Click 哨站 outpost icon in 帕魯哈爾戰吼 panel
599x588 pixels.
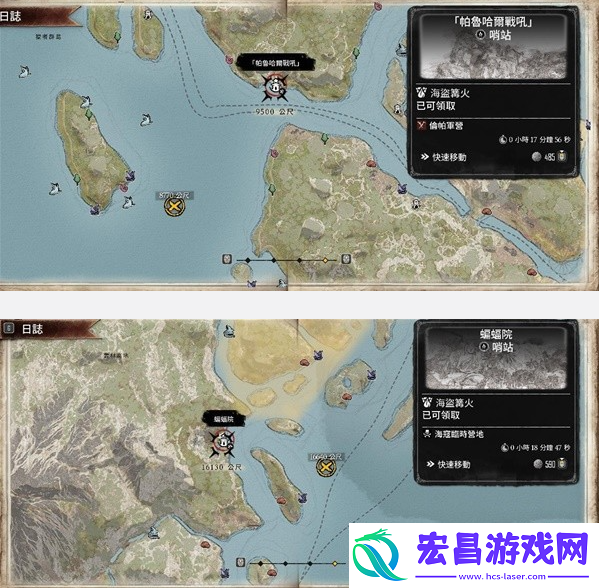point(481,35)
